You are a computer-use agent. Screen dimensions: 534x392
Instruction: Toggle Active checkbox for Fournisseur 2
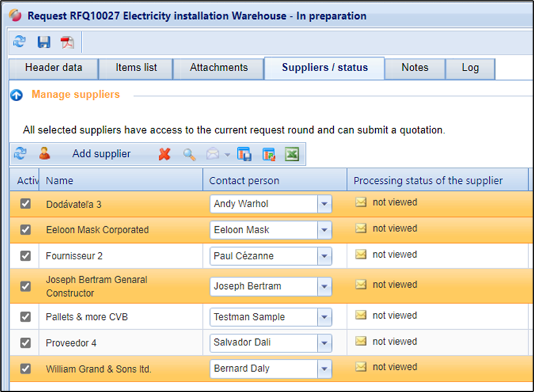(25, 256)
